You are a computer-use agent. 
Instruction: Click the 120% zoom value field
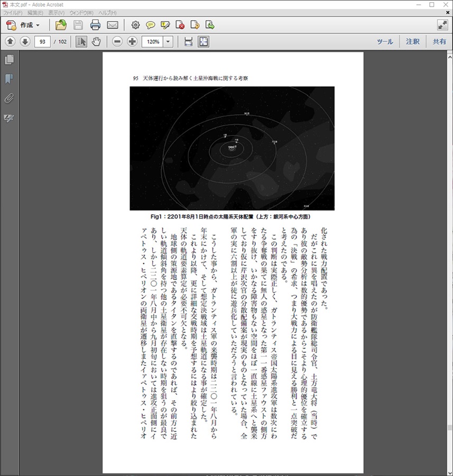click(x=153, y=42)
